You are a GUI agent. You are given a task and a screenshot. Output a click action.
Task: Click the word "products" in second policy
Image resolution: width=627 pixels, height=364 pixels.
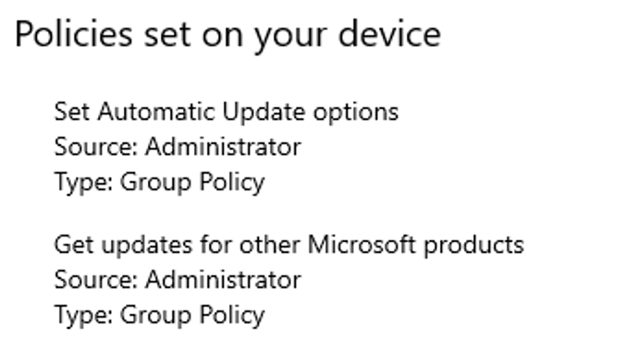(473, 246)
